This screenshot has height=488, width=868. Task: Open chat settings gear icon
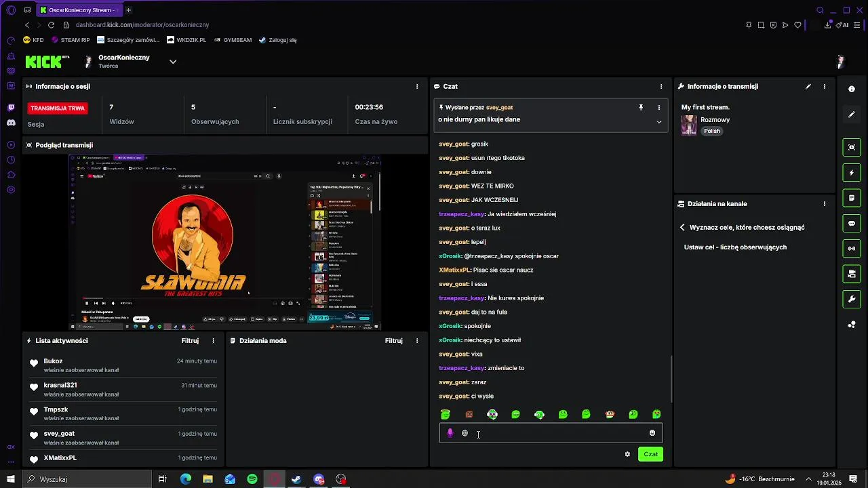point(627,454)
